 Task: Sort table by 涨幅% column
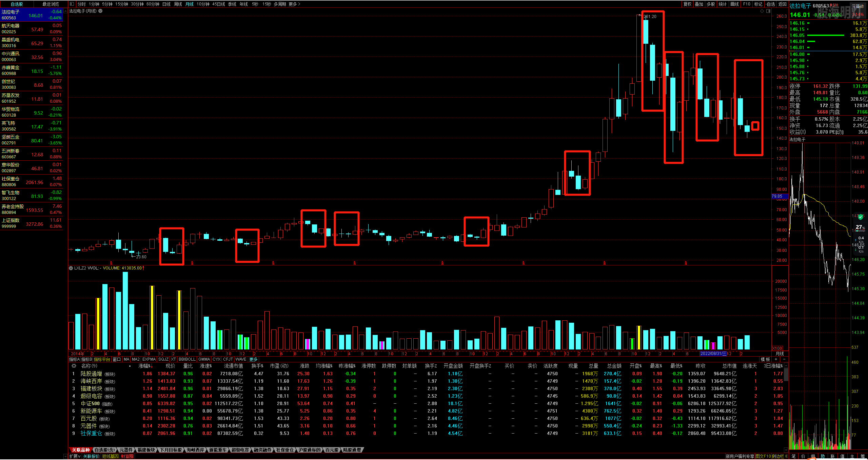146,366
